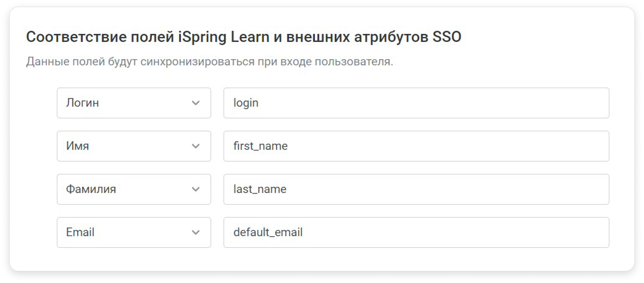Click the 'first_name' attribute input field
This screenshot has width=644, height=283.
(416, 146)
